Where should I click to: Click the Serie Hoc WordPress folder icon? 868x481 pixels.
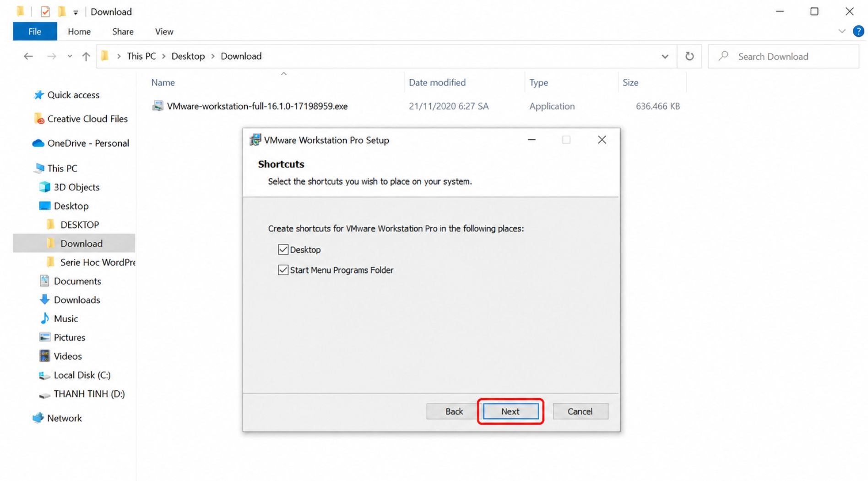(51, 262)
